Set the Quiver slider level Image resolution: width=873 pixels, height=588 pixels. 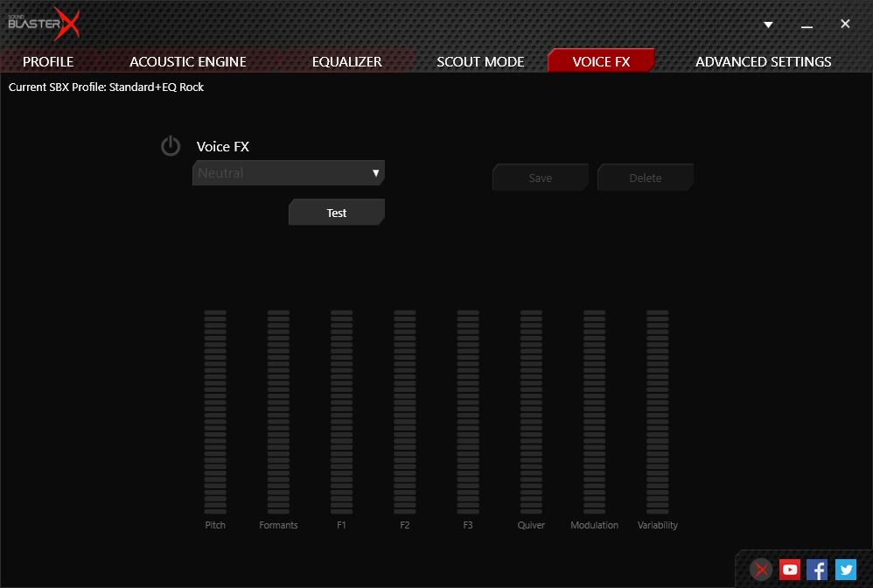(x=531, y=411)
